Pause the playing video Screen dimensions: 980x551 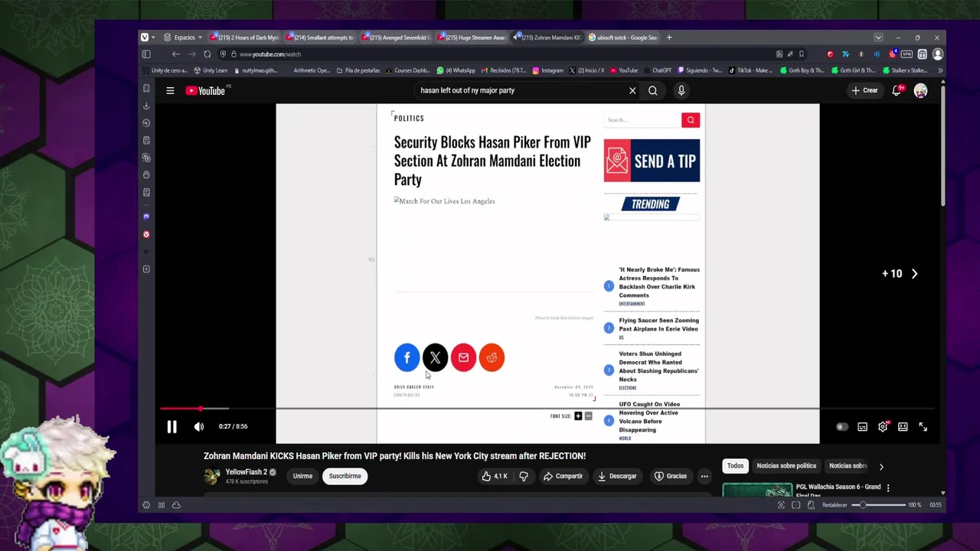[171, 427]
